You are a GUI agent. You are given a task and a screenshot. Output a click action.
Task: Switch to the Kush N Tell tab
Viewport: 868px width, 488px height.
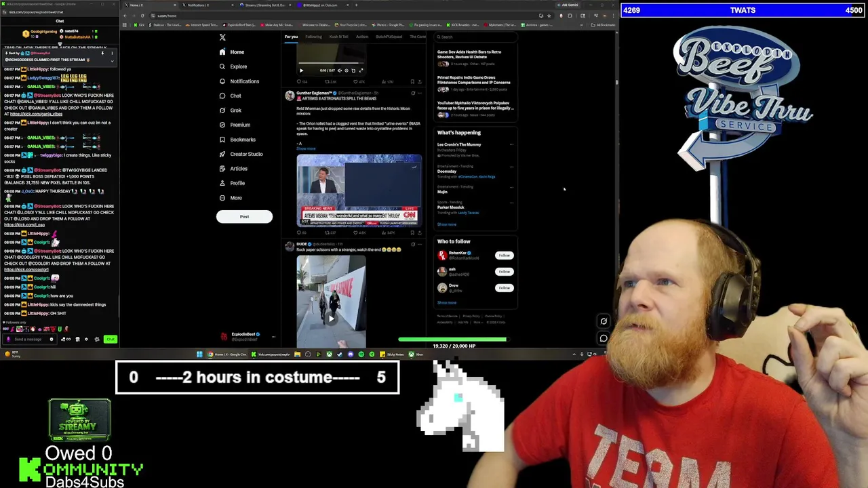coord(338,37)
